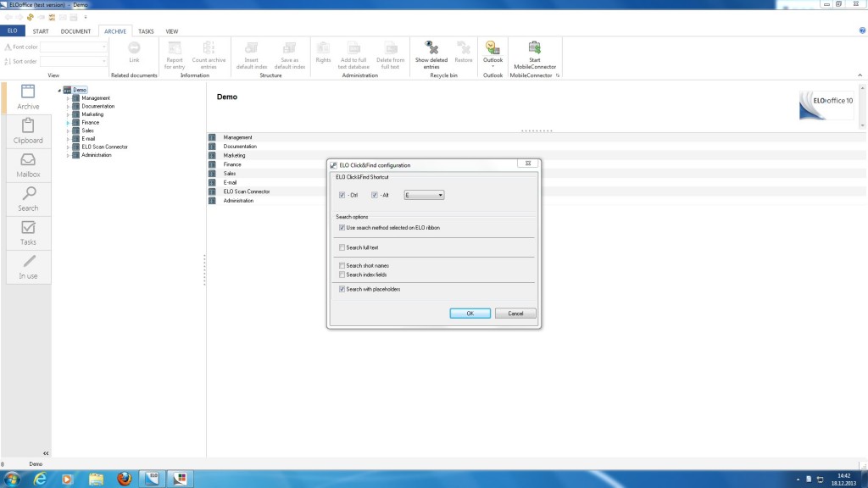Open Firefox from taskbar
The height and width of the screenshot is (488, 868).
124,479
